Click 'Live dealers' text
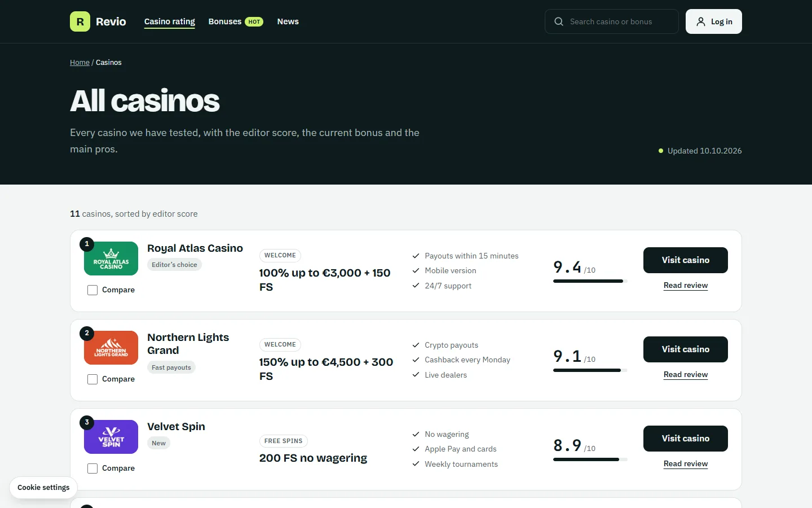 [445, 375]
